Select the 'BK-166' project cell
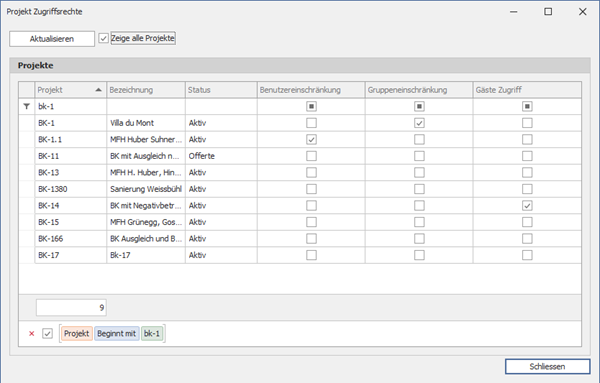 pyautogui.click(x=71, y=238)
